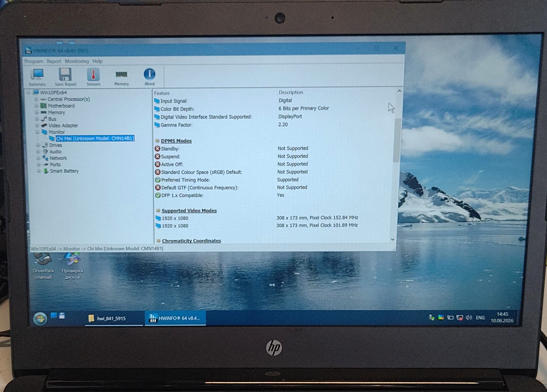Click the scroll up arrow in details pane

(x=399, y=91)
